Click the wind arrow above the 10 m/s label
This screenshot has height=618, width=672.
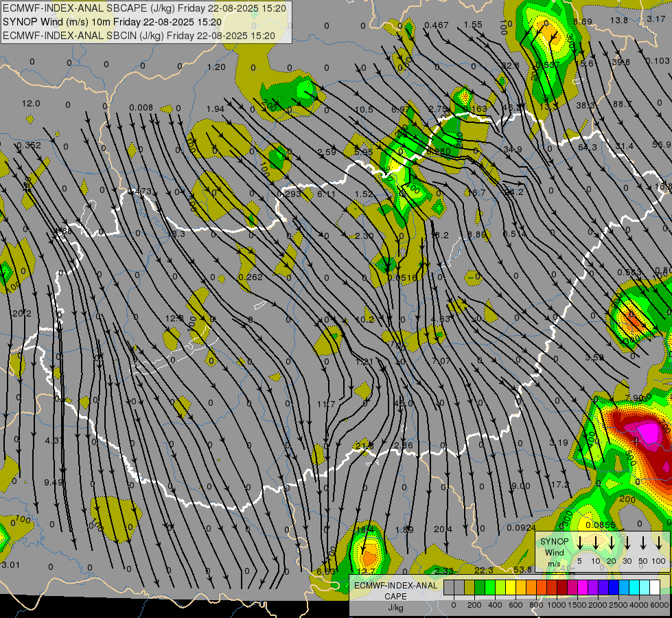tap(595, 543)
